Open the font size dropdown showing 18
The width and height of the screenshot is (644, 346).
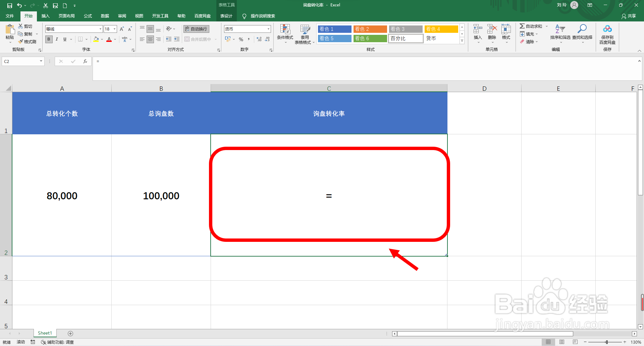[114, 29]
